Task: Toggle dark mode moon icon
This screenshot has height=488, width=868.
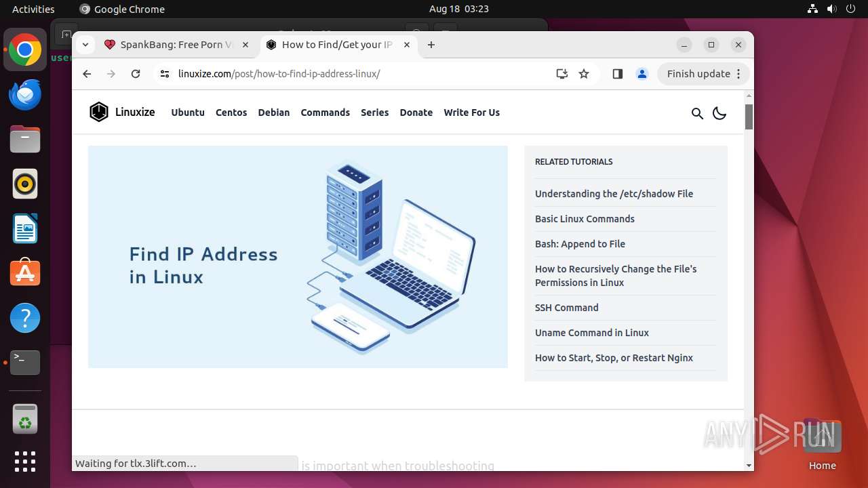Action: [719, 113]
